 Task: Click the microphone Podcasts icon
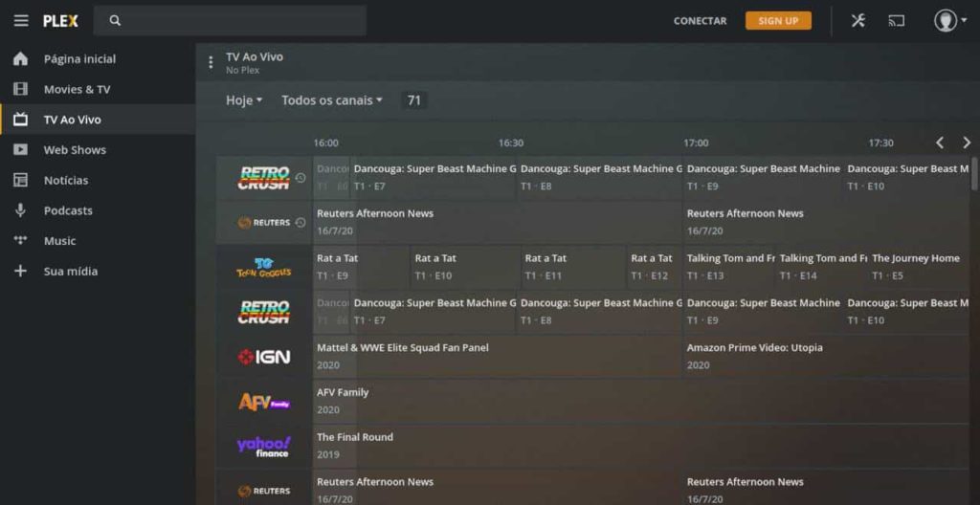coord(21,210)
